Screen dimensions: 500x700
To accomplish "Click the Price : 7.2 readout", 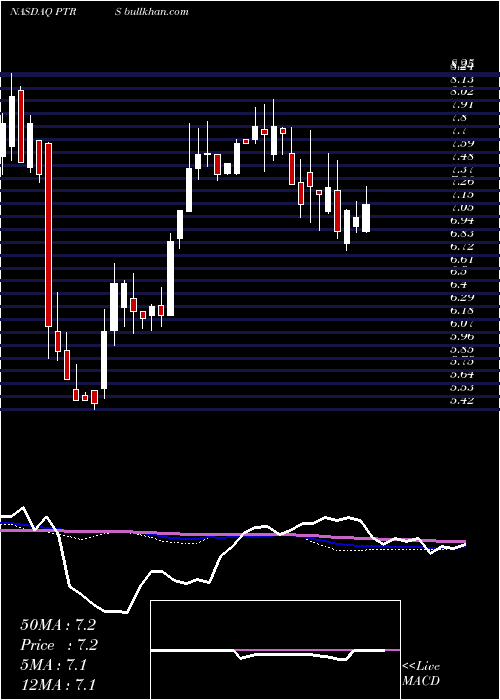I will [x=59, y=645].
